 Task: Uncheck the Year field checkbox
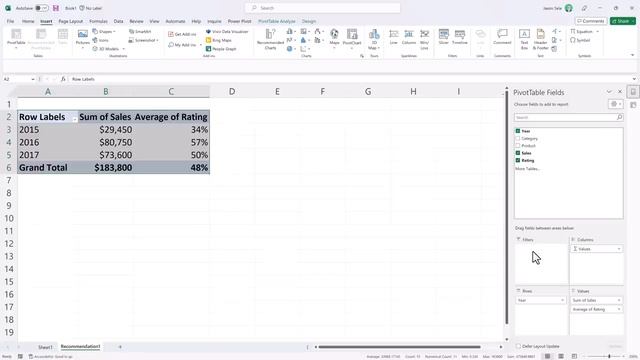pyautogui.click(x=518, y=131)
